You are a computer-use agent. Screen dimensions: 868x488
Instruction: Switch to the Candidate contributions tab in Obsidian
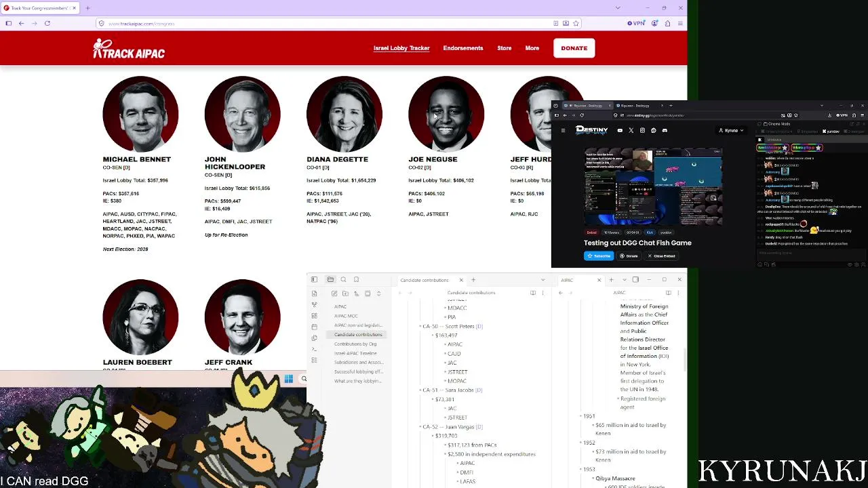click(x=425, y=280)
